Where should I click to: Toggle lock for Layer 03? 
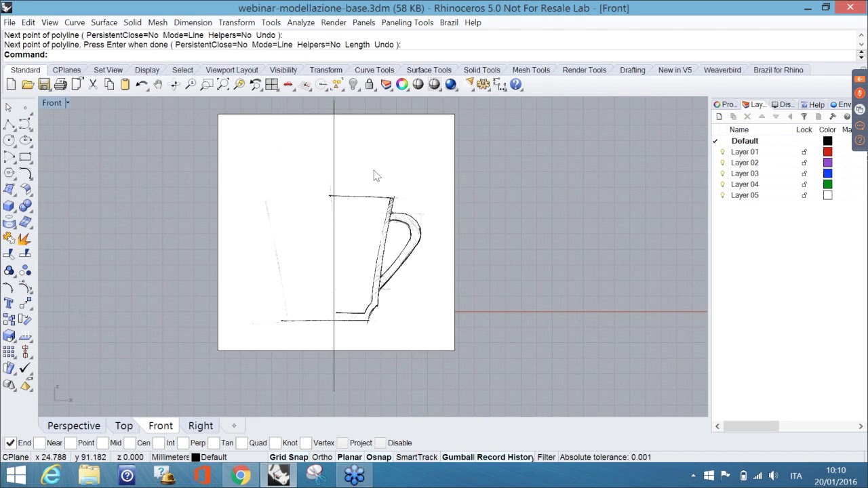(804, 174)
